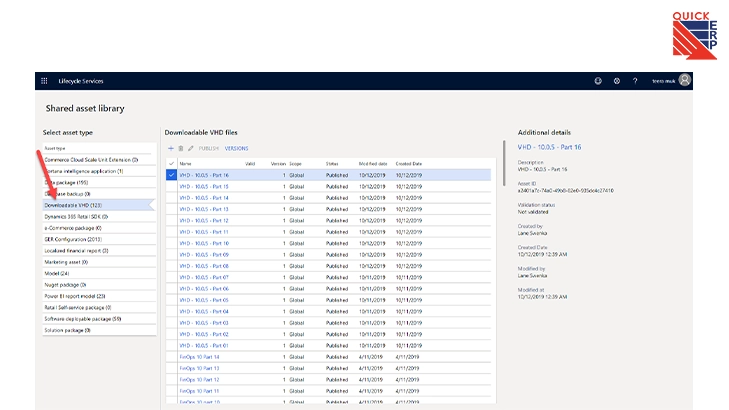Screen dimensions: 729x410
Task: Select Commerce Cloud Scale Unit Extension asset type
Action: click(98, 159)
